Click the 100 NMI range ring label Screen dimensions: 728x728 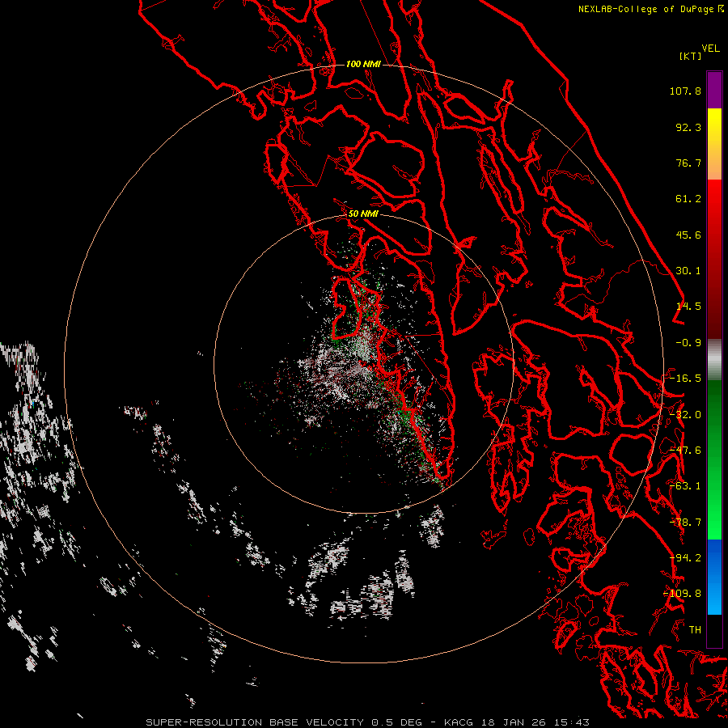(363, 64)
